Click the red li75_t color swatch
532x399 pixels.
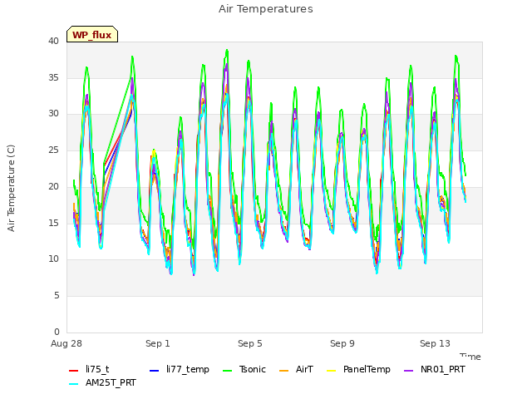coord(74,371)
